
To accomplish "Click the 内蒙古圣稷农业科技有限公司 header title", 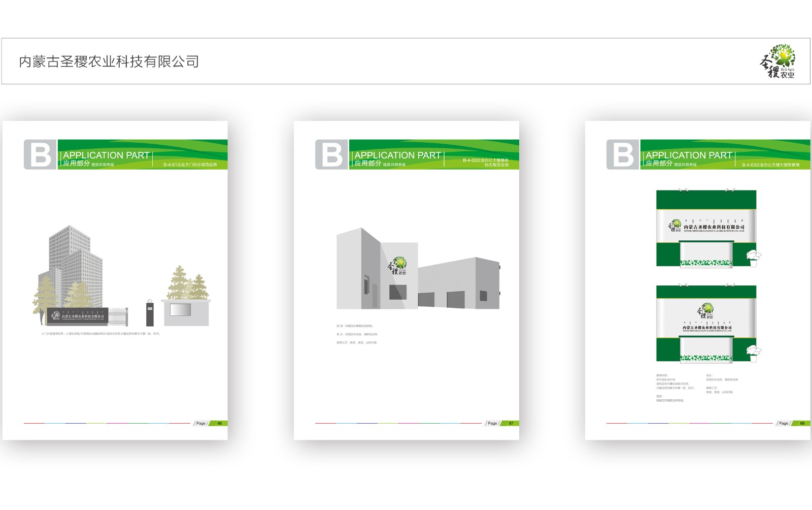I will 109,62.
